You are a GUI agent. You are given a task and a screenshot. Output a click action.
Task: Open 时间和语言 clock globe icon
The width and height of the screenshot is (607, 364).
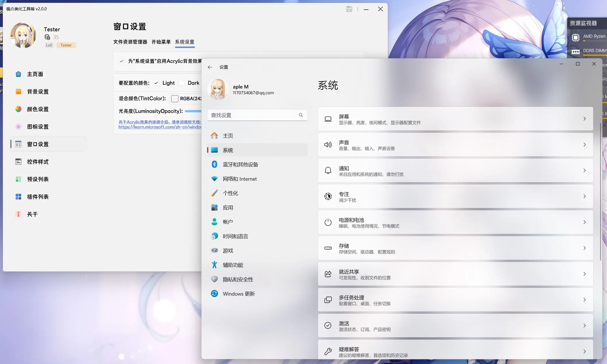(214, 236)
